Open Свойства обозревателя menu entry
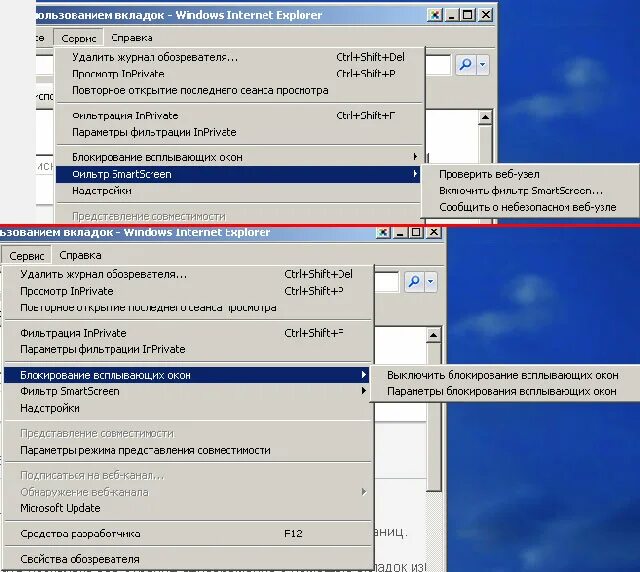This screenshot has width=640, height=572. (187, 559)
